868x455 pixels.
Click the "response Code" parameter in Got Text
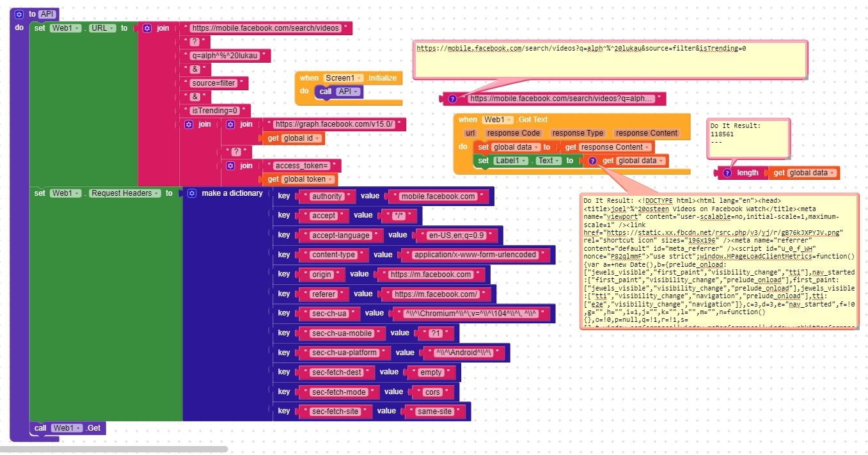512,133
